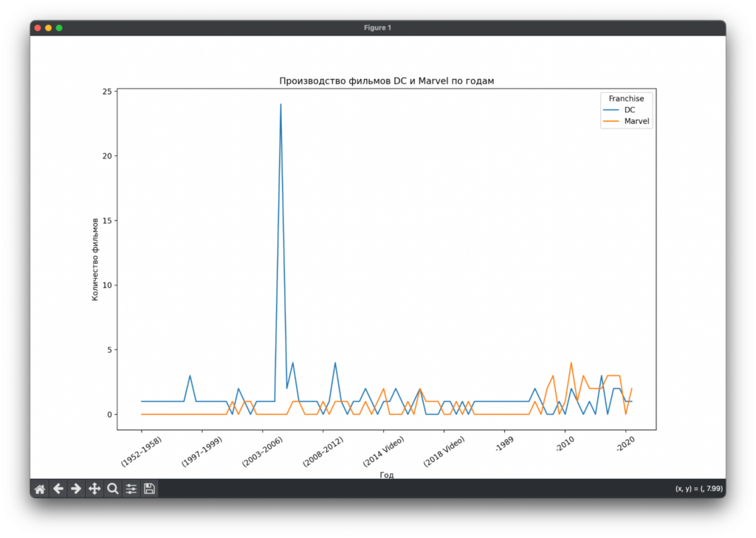Close the Figure 1 window
This screenshot has width=756, height=538.
click(38, 28)
